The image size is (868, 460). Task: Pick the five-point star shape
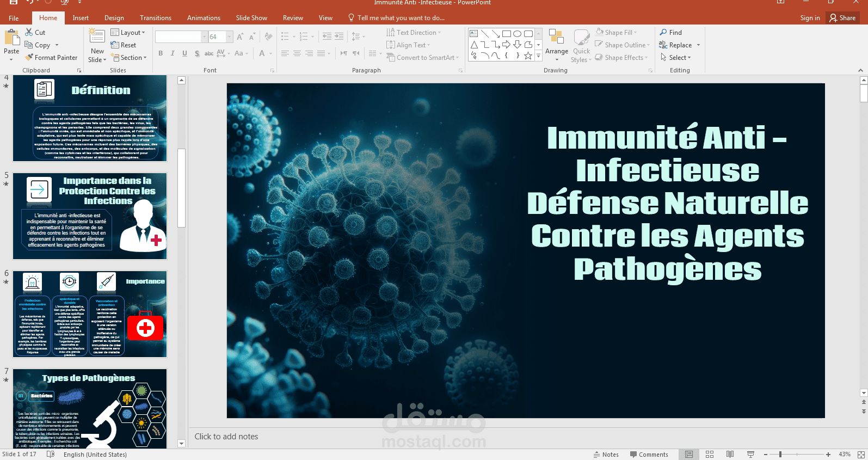point(528,56)
